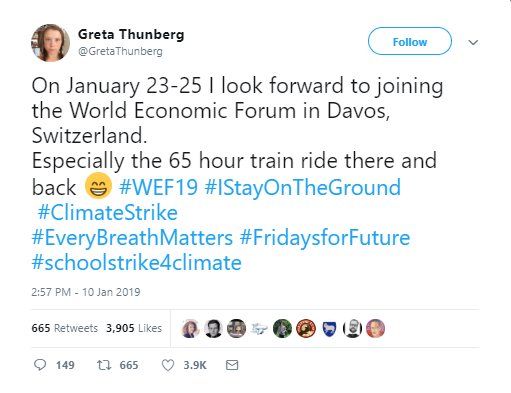511x393 pixels.
Task: Open the #WEF19 hashtag
Action: [x=158, y=187]
